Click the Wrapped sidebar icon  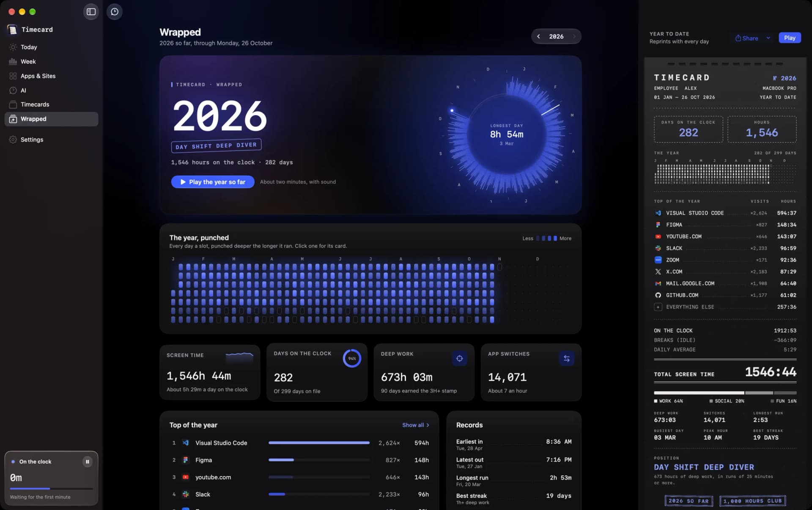[x=13, y=119]
